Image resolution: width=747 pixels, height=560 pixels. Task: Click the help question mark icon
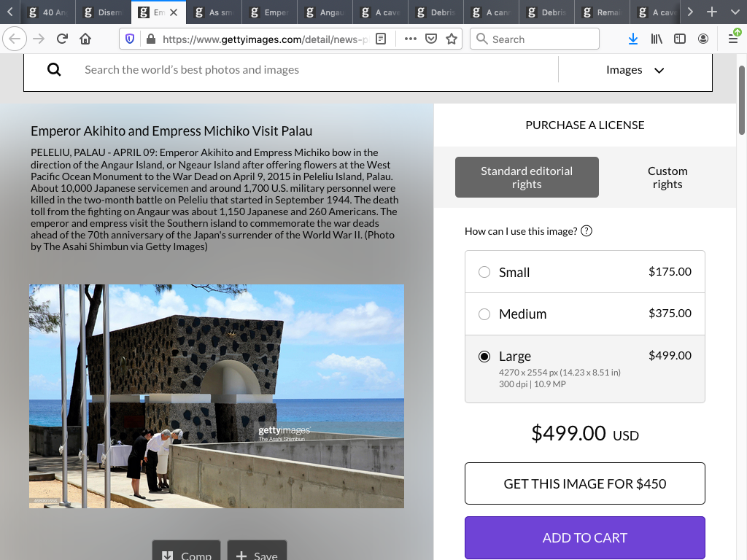[x=587, y=231]
